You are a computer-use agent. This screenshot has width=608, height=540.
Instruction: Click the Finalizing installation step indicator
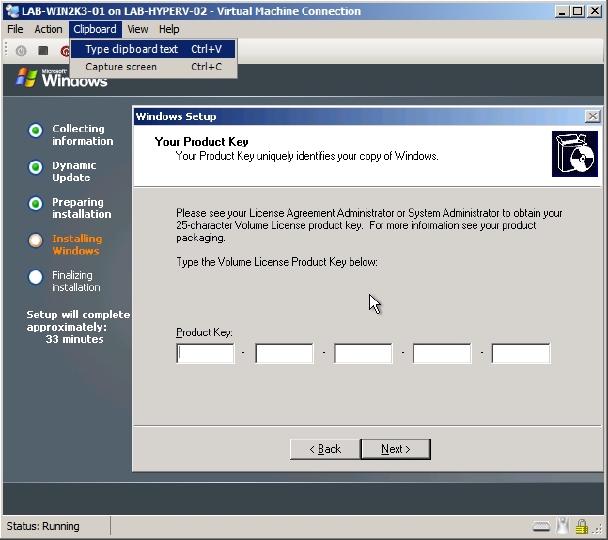pyautogui.click(x=35, y=277)
